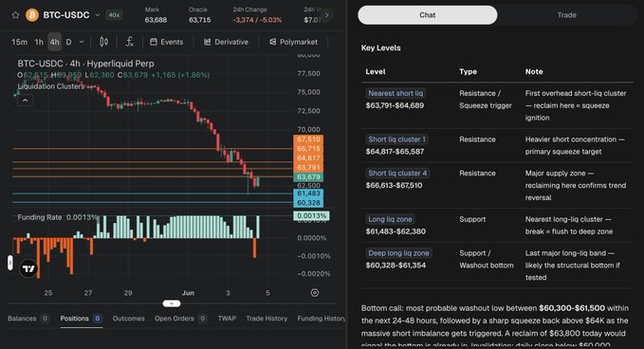Click the Long liq zone tag
The width and height of the screenshot is (644, 349).
pyautogui.click(x=390, y=219)
